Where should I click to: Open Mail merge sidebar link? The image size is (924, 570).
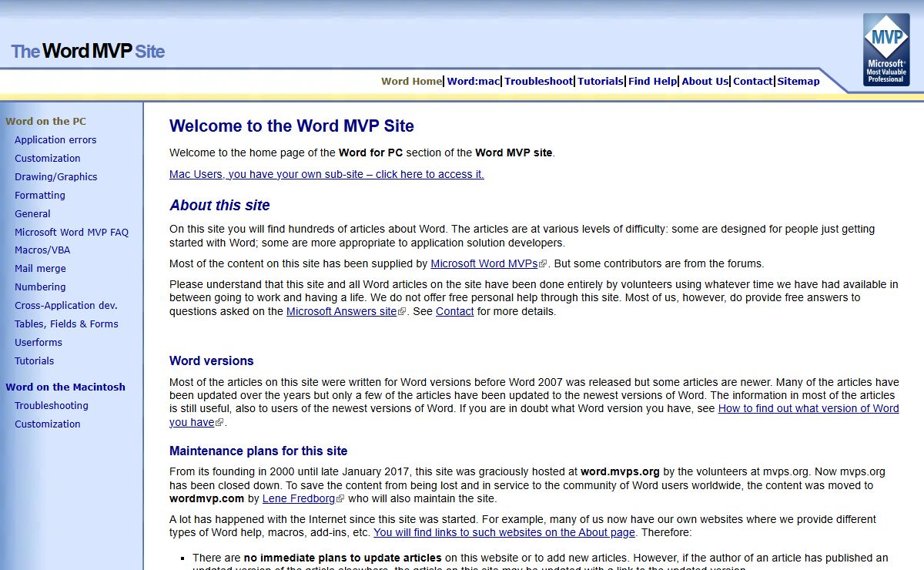pyautogui.click(x=40, y=269)
